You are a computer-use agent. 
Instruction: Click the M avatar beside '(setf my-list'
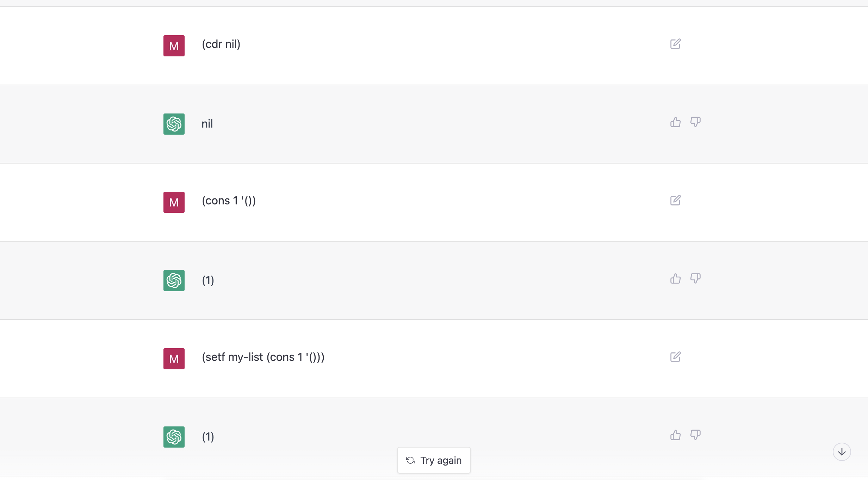[x=174, y=359]
